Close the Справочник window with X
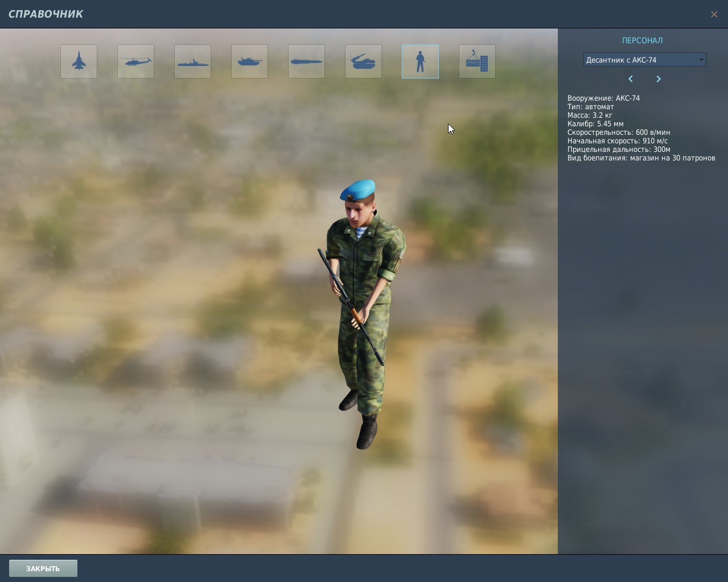The width and height of the screenshot is (728, 582). coord(714,14)
